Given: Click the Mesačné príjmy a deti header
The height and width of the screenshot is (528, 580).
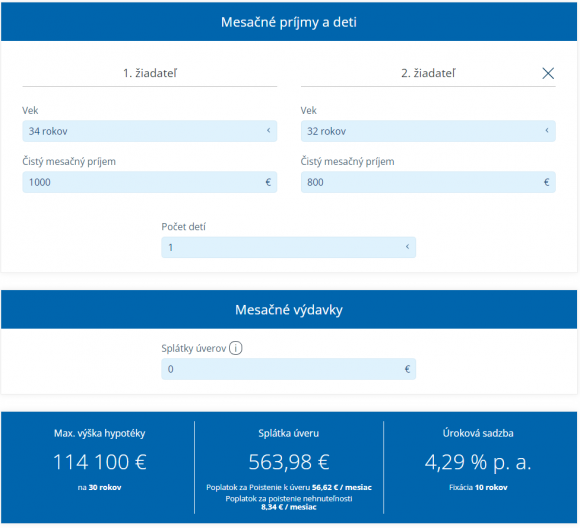Looking at the screenshot, I should (289, 22).
